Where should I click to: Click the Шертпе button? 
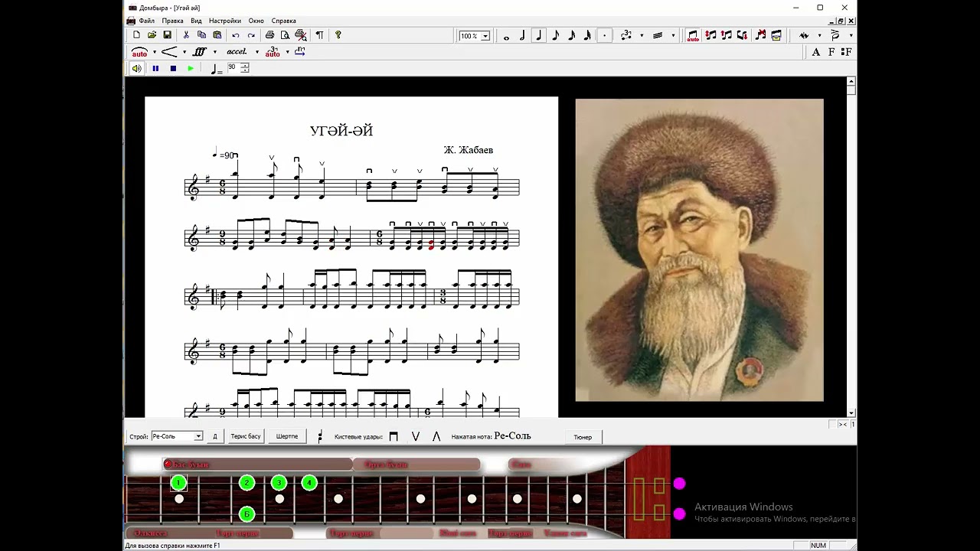[x=287, y=436]
